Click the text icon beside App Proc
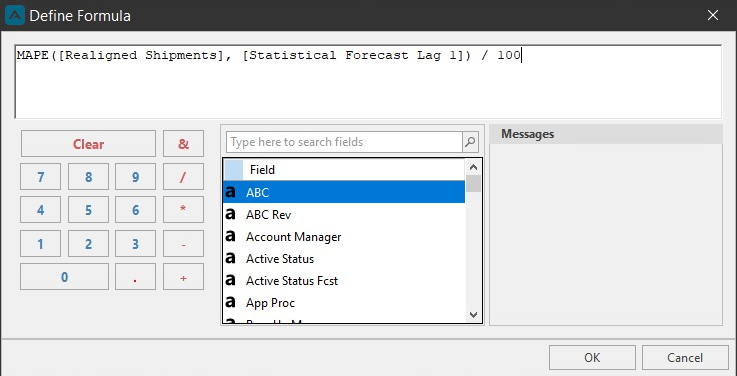 pos(230,303)
